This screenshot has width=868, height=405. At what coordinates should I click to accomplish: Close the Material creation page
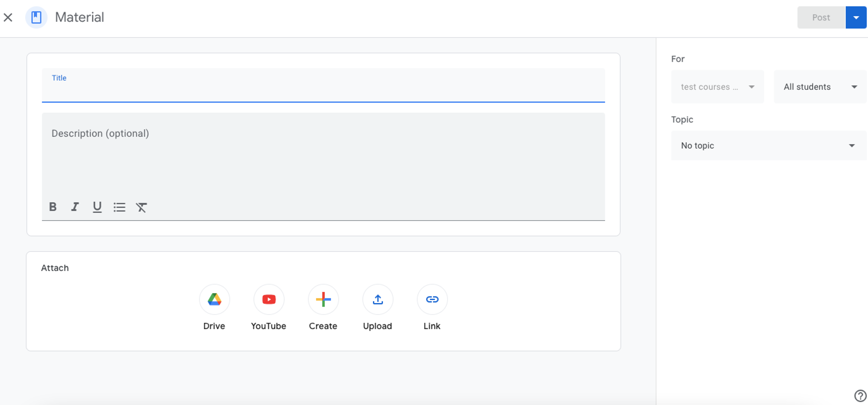[x=8, y=17]
